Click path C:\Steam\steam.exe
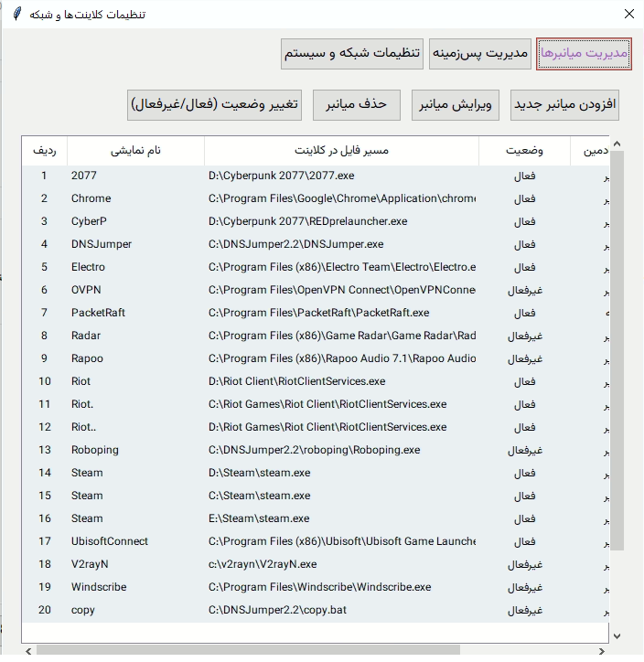Screen dimensions: 644x662 (259, 496)
